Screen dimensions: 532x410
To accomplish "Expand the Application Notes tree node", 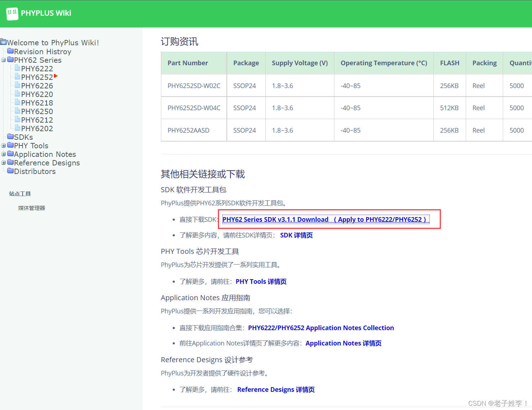I will [x=4, y=154].
